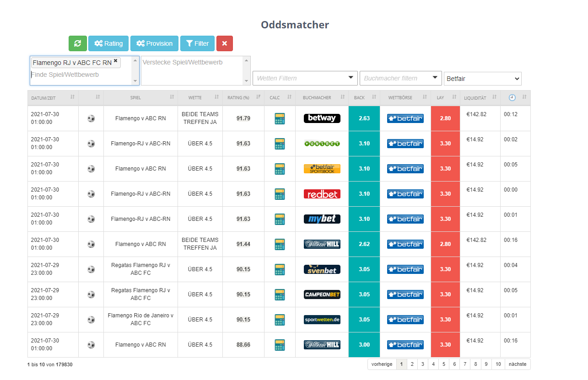Viewport: 588px width, 380px height.
Task: Sort table by Wettbörse column
Action: 405,97
